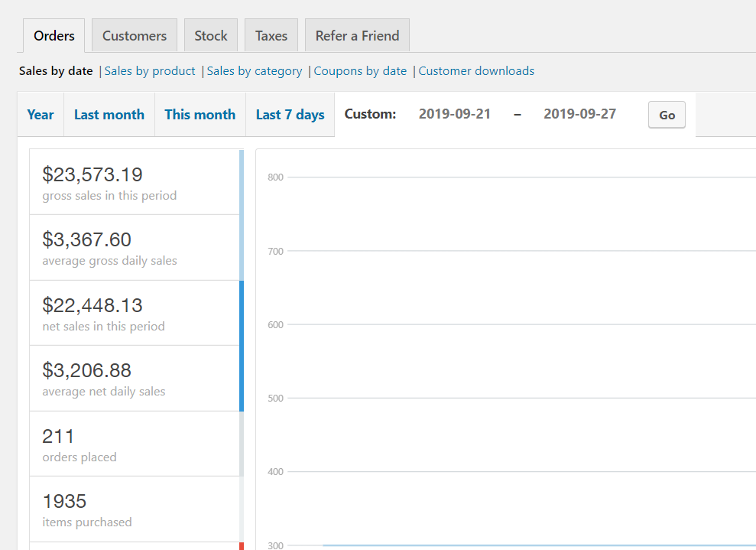
Task: Select the Last month range
Action: (x=109, y=115)
